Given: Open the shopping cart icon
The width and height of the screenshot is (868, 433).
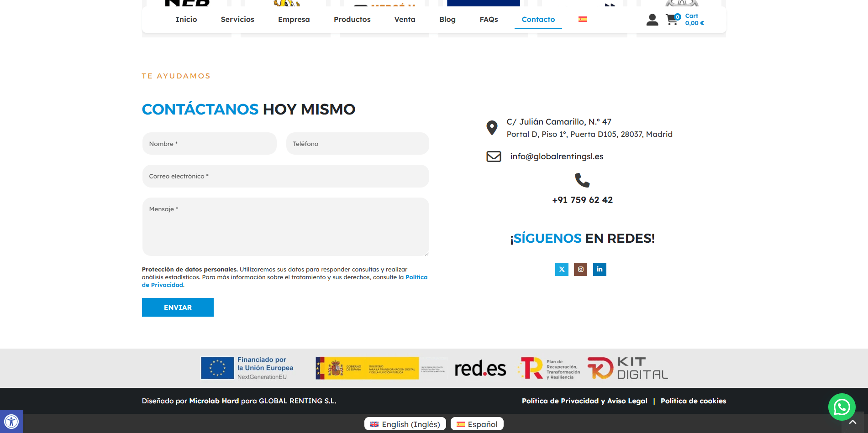Looking at the screenshot, I should point(672,20).
